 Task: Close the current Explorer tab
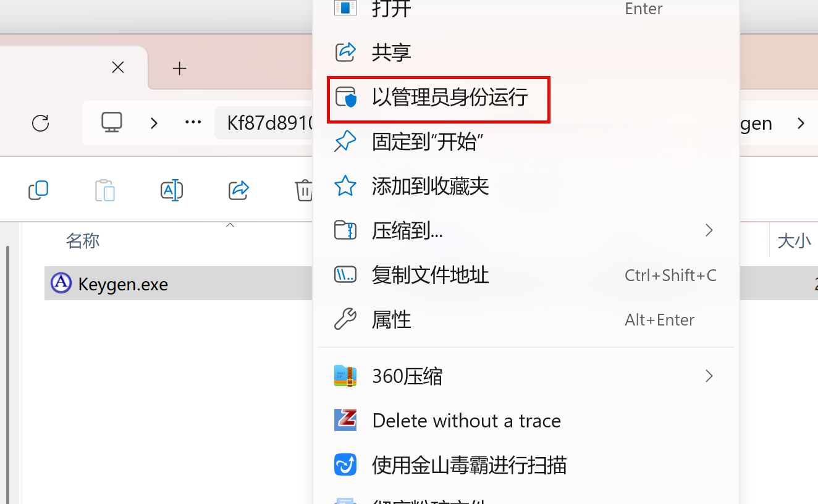click(x=118, y=67)
